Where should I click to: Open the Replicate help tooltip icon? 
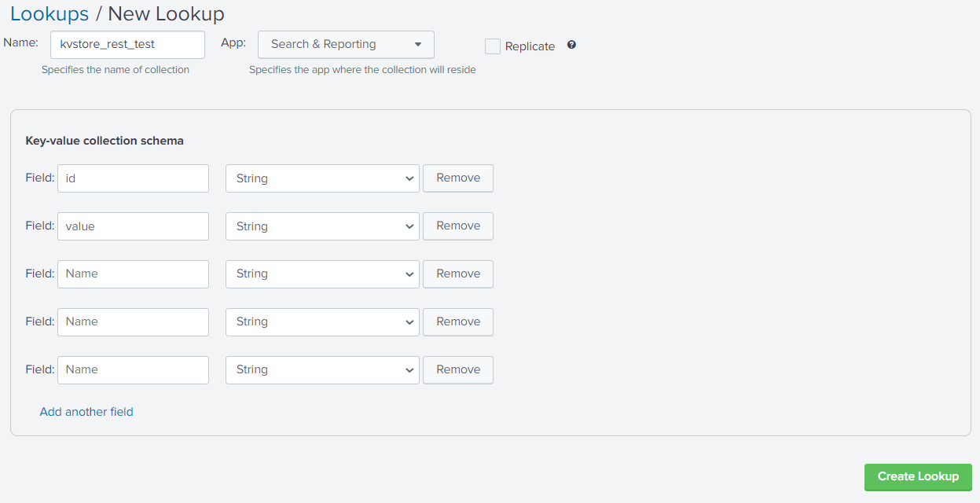click(571, 45)
